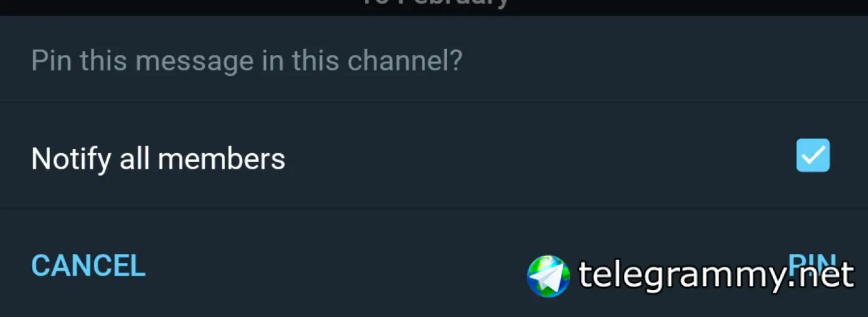Tap the word members in the option row
Viewport: 868px width, 317px height.
click(x=222, y=158)
